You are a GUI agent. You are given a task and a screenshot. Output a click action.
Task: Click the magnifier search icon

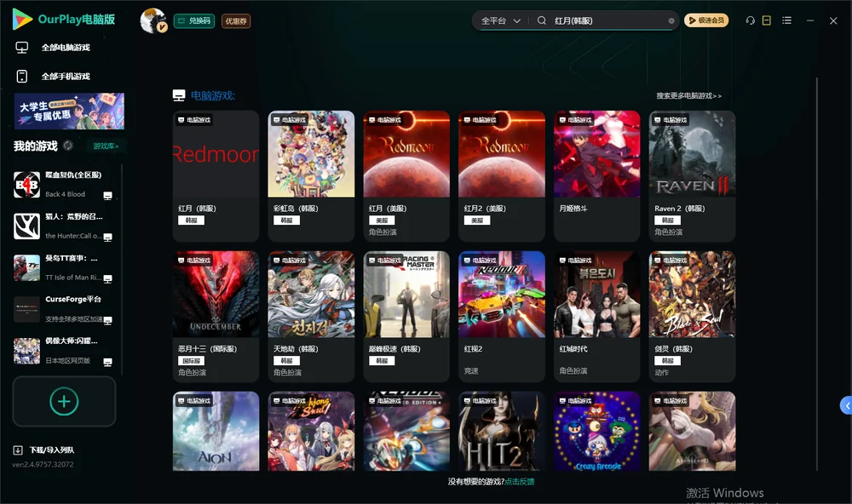[x=542, y=20]
